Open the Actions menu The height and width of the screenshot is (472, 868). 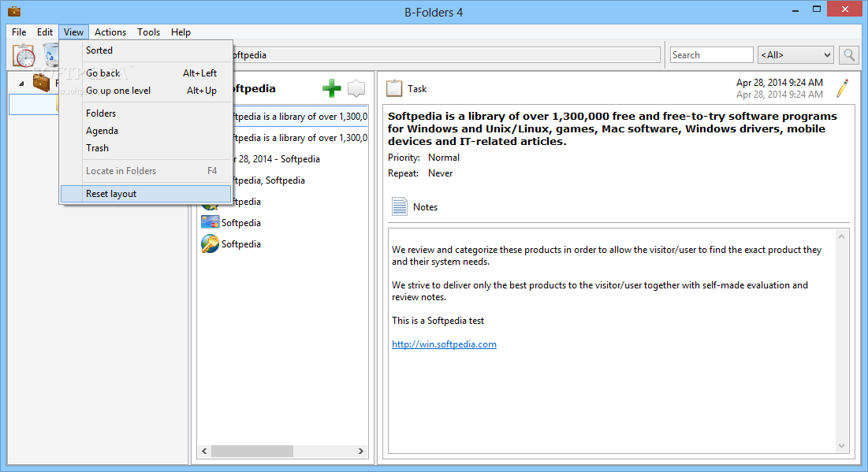click(x=110, y=32)
